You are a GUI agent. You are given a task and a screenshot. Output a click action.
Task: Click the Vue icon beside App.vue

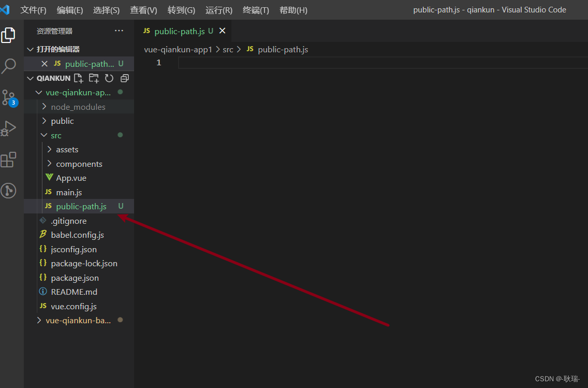click(x=49, y=178)
